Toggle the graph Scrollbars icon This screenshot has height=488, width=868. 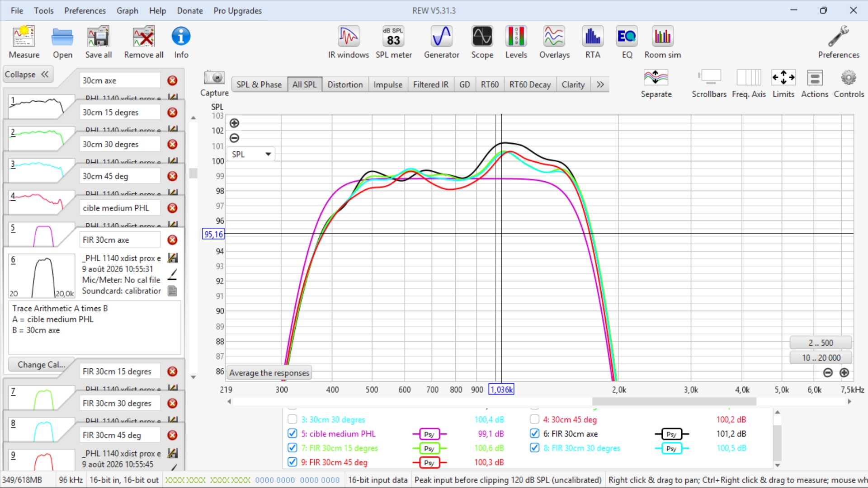pos(709,84)
